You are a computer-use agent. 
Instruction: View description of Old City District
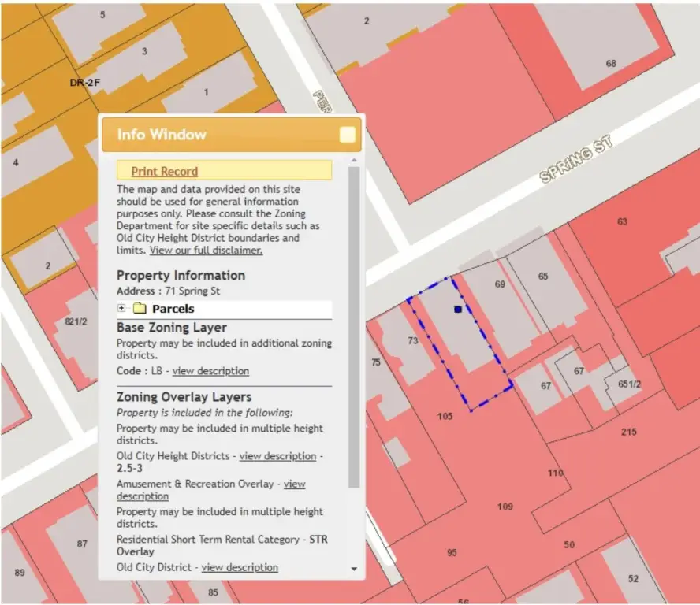[240, 567]
